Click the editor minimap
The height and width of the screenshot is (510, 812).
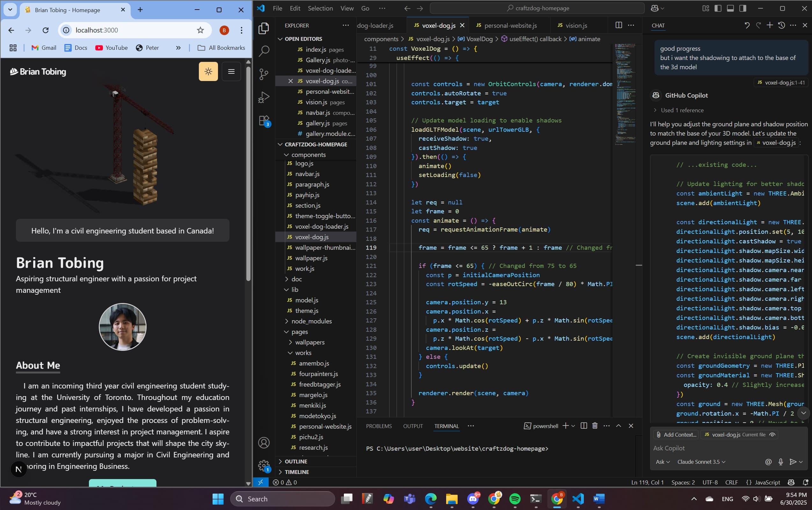[x=625, y=94]
